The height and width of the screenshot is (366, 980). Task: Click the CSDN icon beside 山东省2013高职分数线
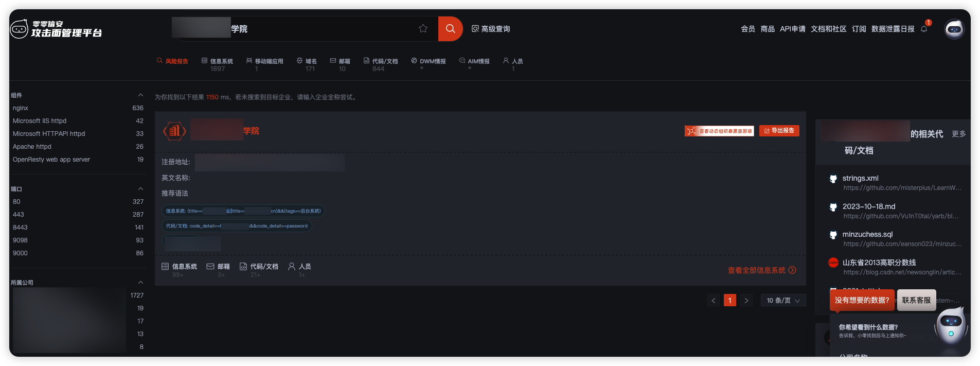pyautogui.click(x=833, y=263)
